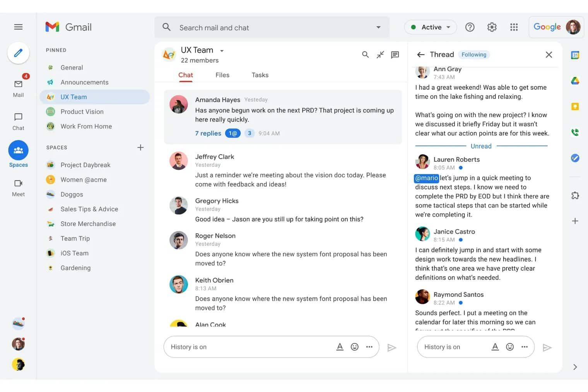588x392 pixels.
Task: Open the Google apps grid launcher
Action: coord(514,27)
